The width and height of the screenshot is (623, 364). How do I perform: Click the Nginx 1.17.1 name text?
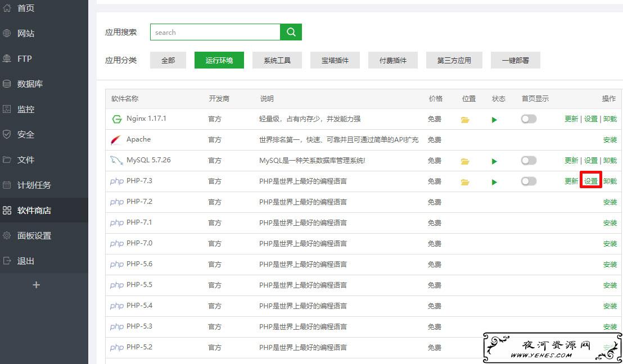[x=146, y=119]
